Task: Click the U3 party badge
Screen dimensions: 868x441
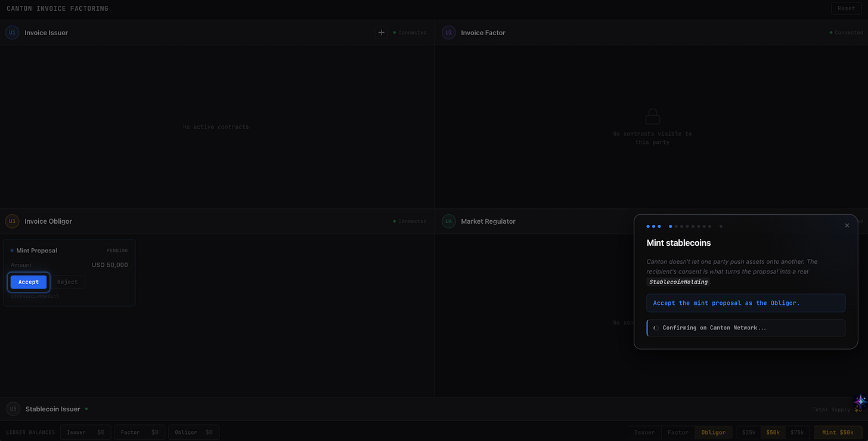Action: click(12, 221)
